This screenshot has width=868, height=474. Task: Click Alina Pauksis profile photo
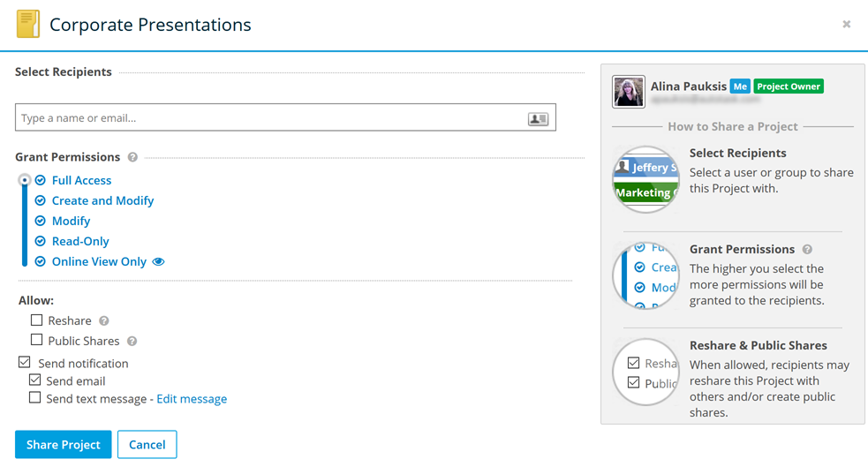click(x=629, y=92)
